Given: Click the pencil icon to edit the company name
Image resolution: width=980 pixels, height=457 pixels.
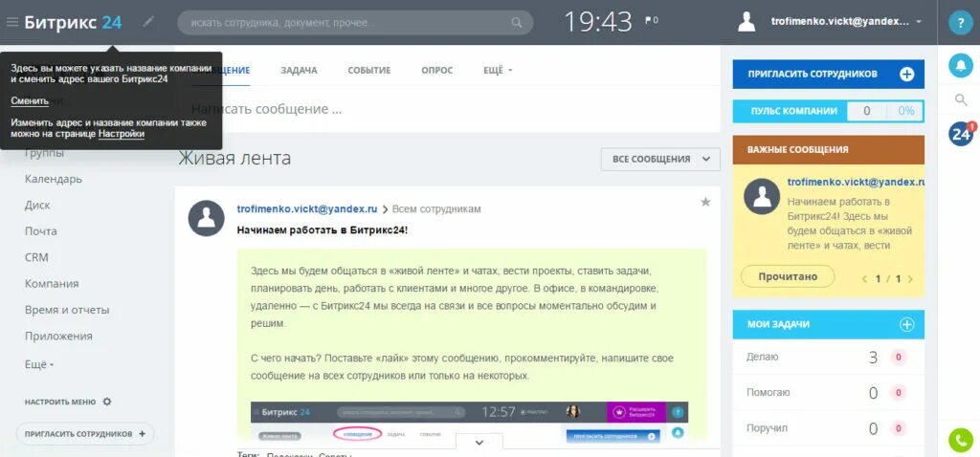Looking at the screenshot, I should (147, 22).
